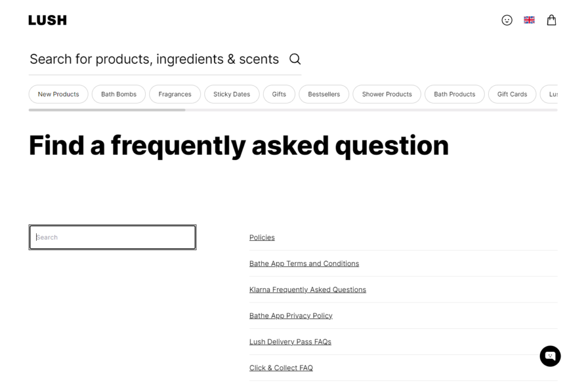
Task: Open the Policies link
Action: coord(262,237)
